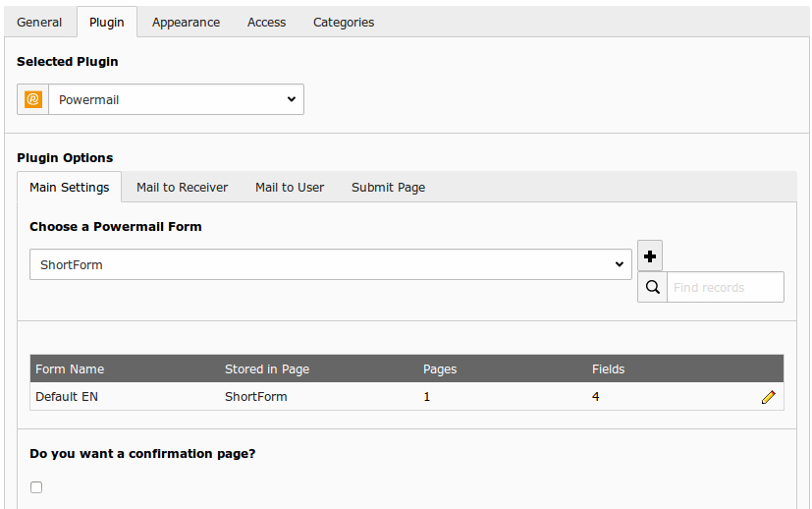This screenshot has width=812, height=509.
Task: Click the orange Powermail plugin icon
Action: pos(33,99)
